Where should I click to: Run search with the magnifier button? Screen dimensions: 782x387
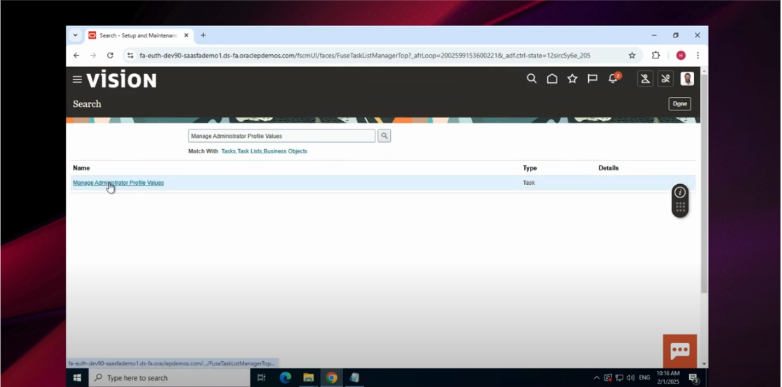tap(384, 136)
